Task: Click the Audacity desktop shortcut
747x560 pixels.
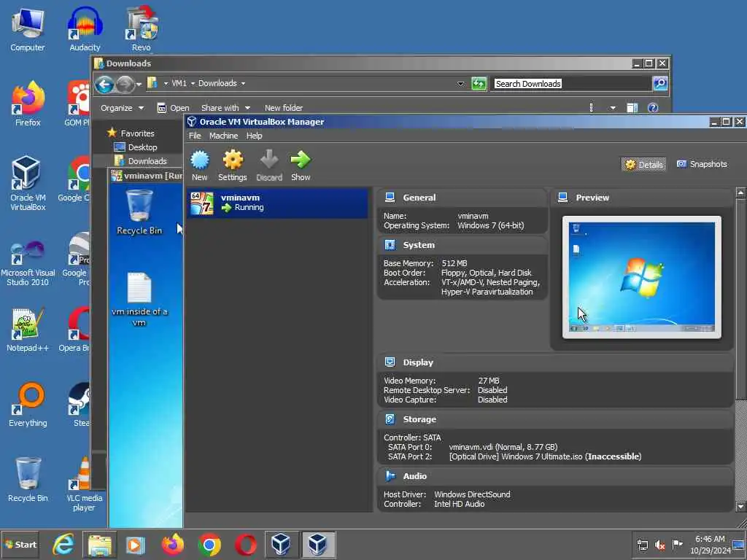Action: coord(85,29)
